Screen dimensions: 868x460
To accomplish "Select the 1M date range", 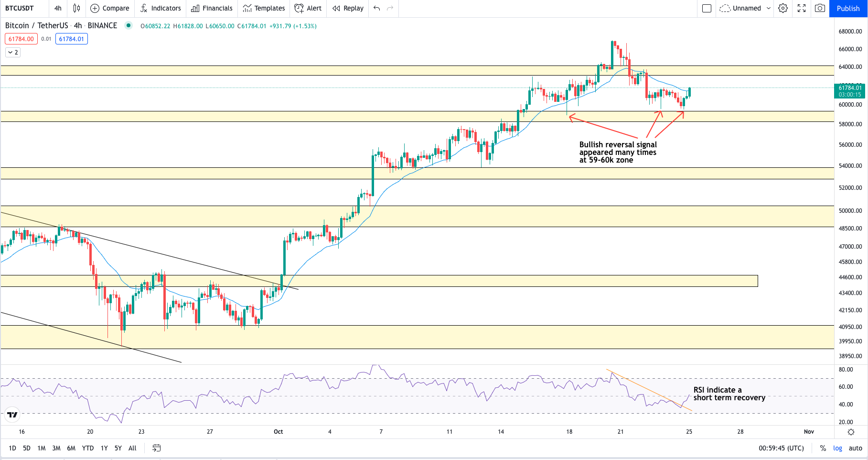I will (x=42, y=448).
